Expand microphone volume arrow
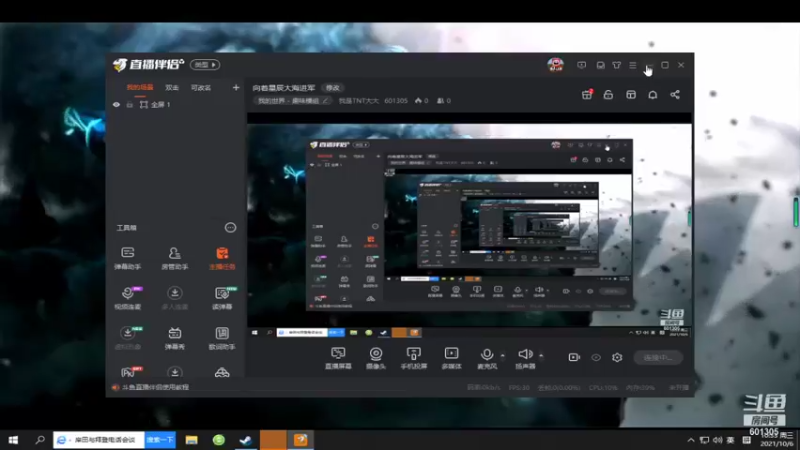 (503, 355)
